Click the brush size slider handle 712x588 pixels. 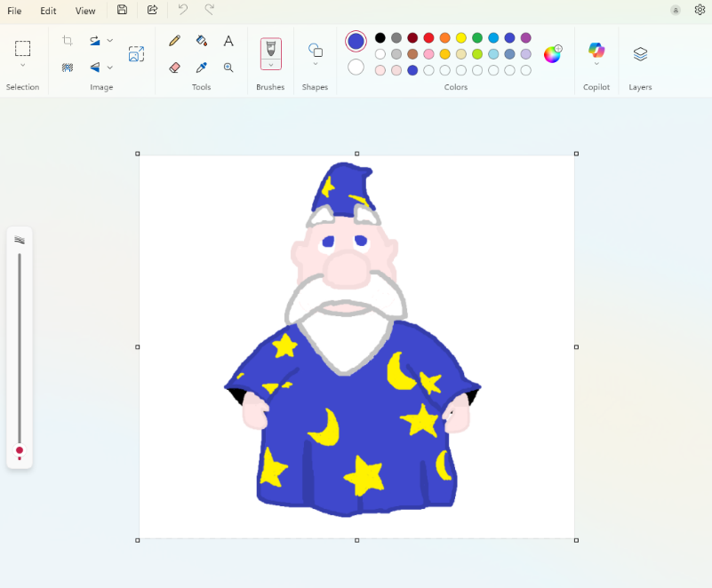click(20, 450)
